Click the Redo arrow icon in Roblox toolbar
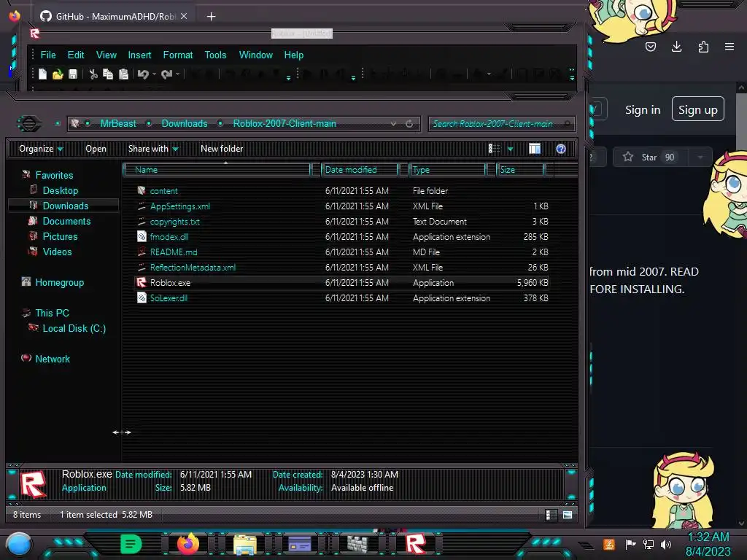747x560 pixels. pyautogui.click(x=166, y=74)
